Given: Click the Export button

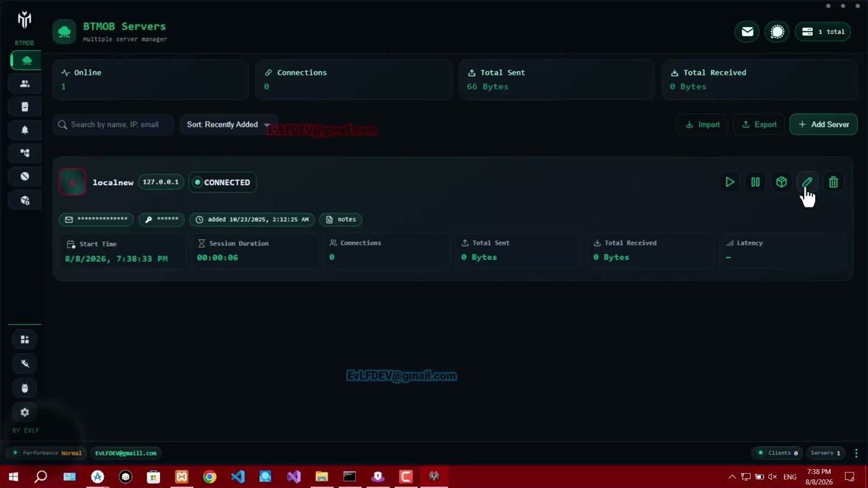Looking at the screenshot, I should coord(759,125).
